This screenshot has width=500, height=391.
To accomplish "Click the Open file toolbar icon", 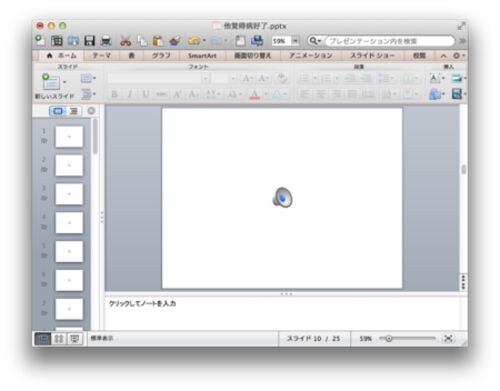I will pos(73,41).
